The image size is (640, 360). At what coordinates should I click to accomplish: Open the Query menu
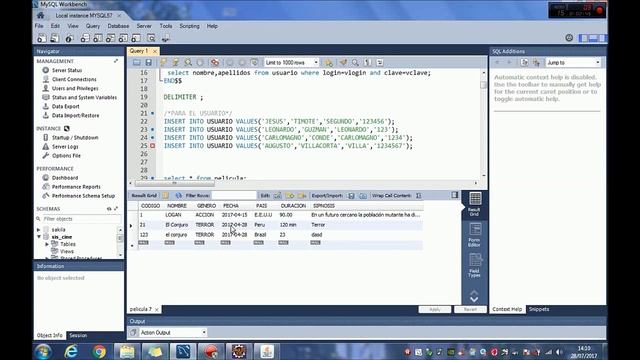[93, 26]
